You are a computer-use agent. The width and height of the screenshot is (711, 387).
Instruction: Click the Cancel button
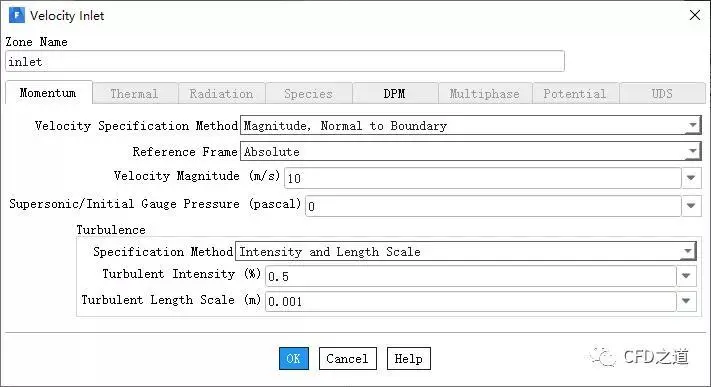click(347, 358)
